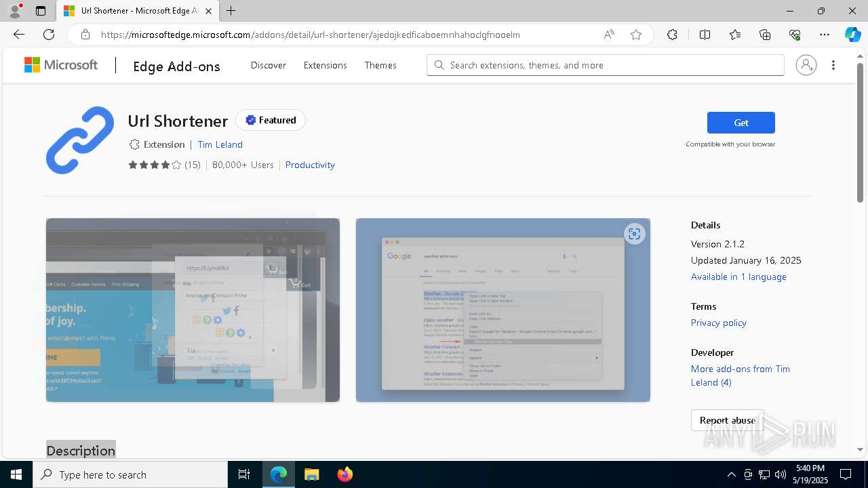Open the Discover menu item
868x488 pixels.
click(x=269, y=65)
